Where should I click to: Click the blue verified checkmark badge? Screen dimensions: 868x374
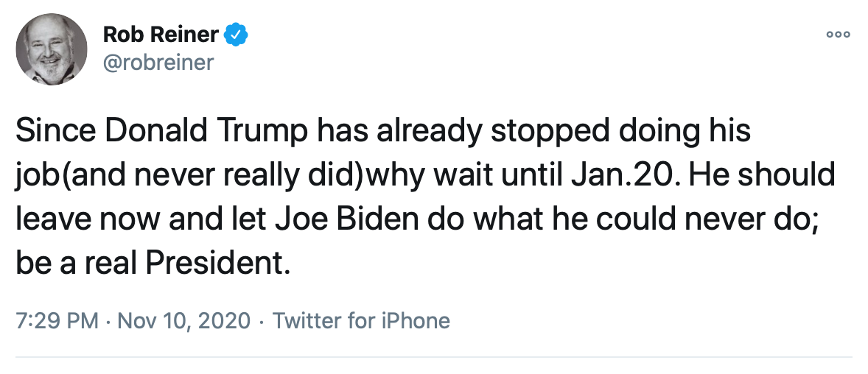(x=237, y=34)
